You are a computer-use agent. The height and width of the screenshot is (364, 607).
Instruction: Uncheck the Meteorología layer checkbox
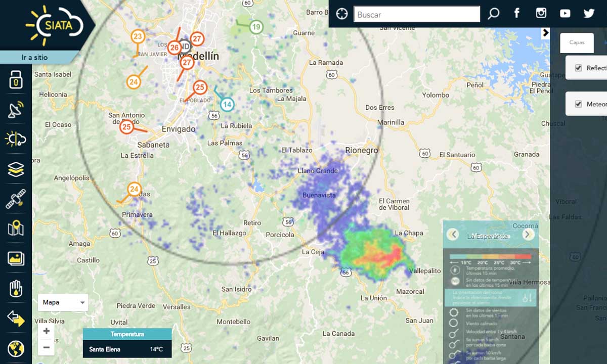[x=579, y=104]
